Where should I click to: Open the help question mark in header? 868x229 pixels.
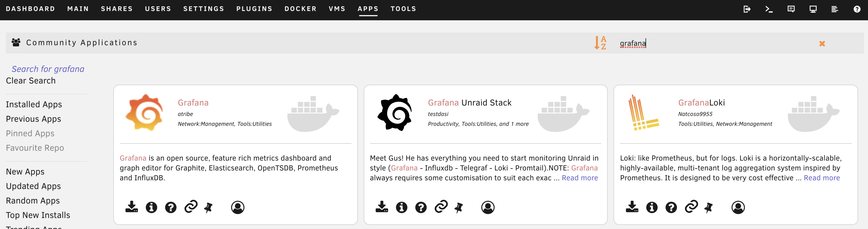pos(857,9)
